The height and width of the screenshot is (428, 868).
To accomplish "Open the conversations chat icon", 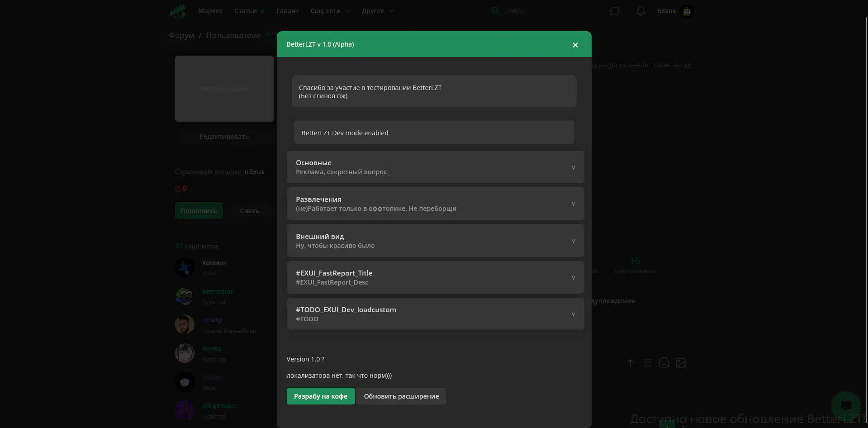I will click(x=614, y=11).
